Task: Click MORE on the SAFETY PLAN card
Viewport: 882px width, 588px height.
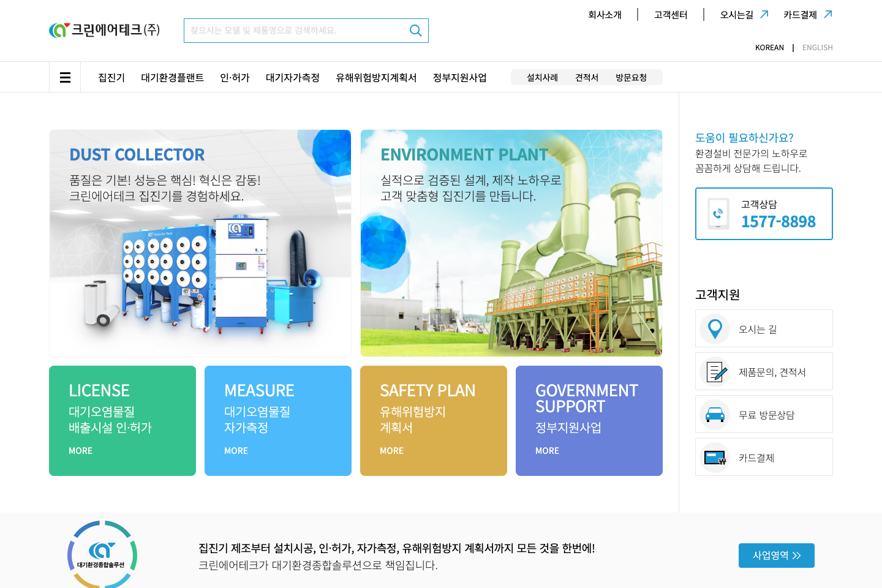Action: (x=391, y=451)
